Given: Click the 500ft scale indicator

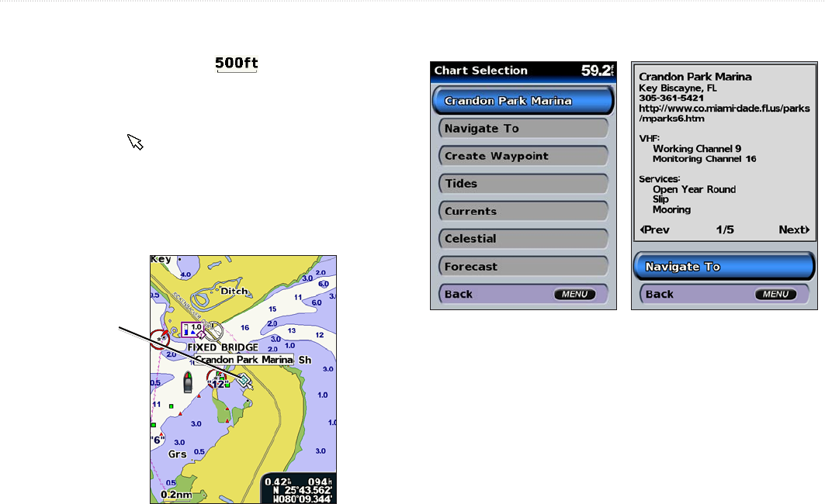Looking at the screenshot, I should [237, 64].
